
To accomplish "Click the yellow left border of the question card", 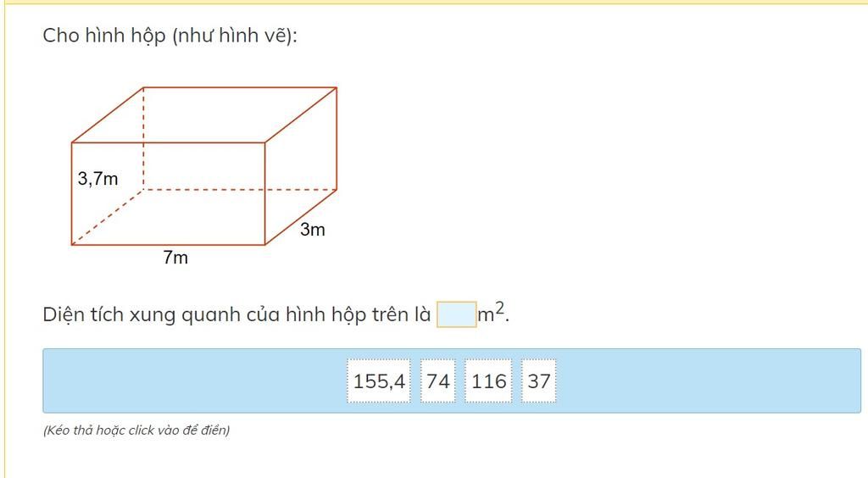I will click(x=5, y=239).
